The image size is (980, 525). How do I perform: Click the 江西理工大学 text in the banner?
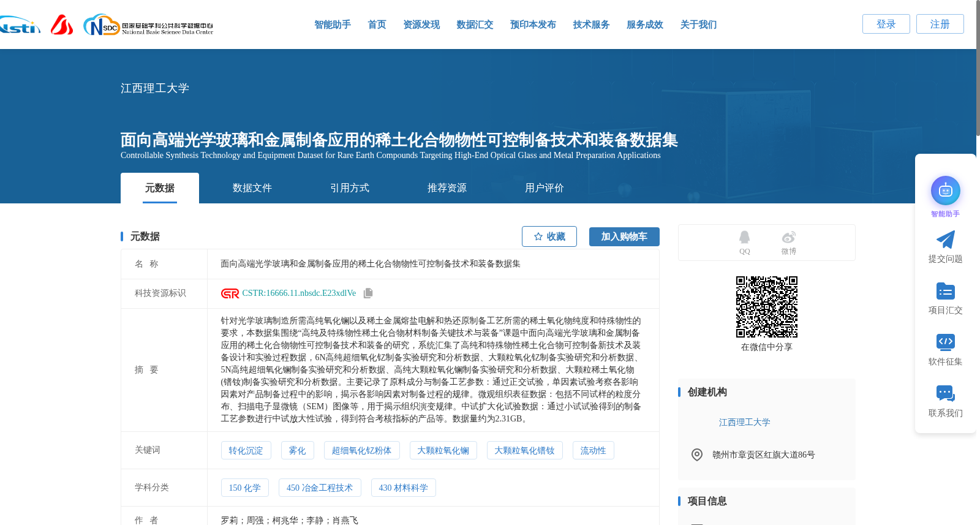pos(155,88)
